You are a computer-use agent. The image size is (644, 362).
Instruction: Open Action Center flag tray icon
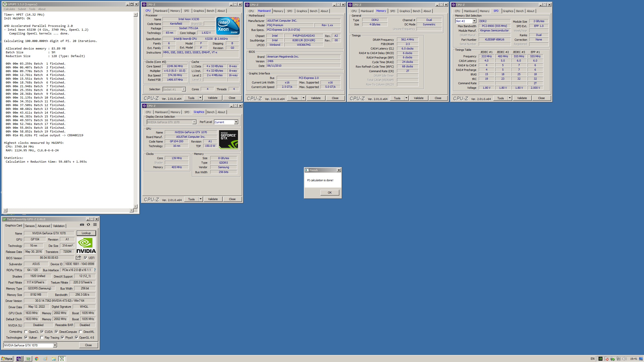(x=607, y=359)
